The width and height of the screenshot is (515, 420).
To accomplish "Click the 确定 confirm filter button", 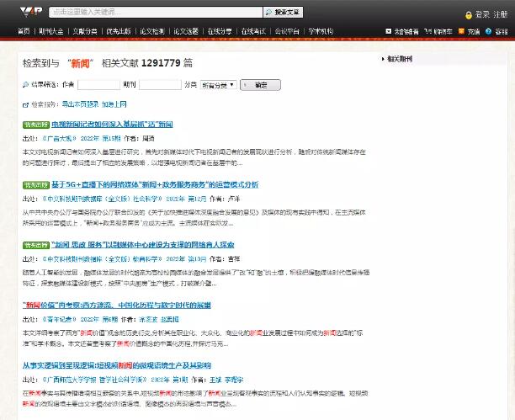I will (x=261, y=85).
